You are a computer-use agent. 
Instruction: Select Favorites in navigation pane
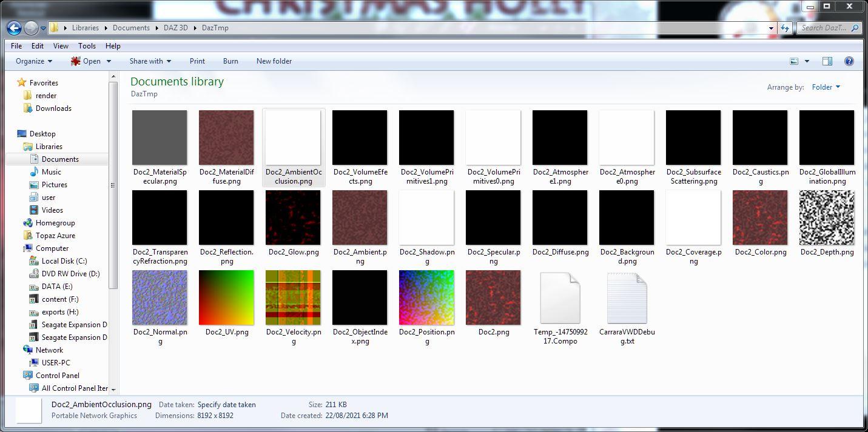[x=44, y=83]
